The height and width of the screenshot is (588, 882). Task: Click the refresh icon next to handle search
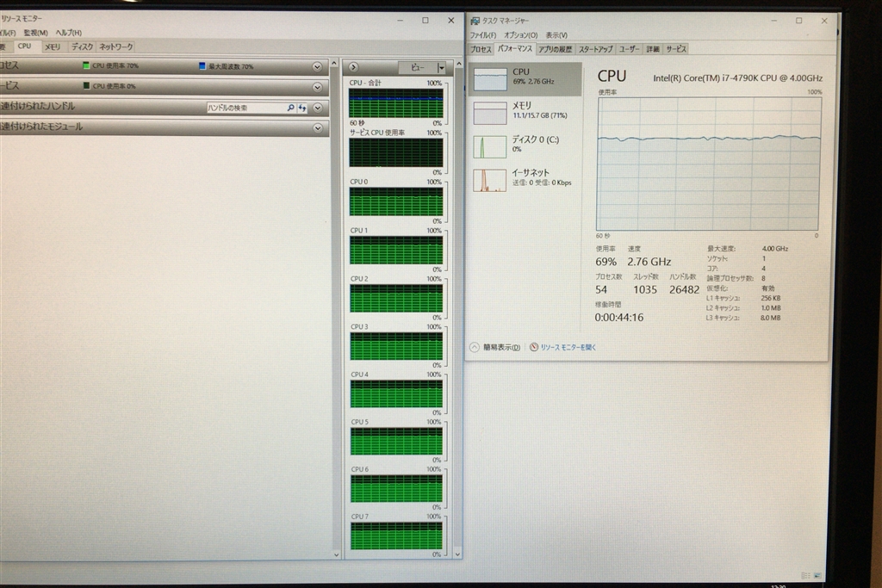pos(302,108)
